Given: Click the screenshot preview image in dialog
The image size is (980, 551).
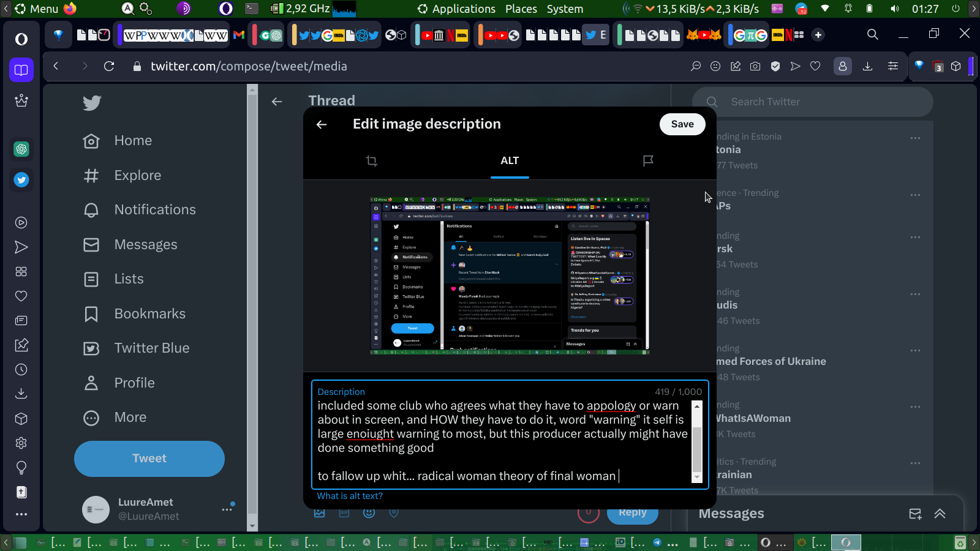Looking at the screenshot, I should click(x=510, y=275).
